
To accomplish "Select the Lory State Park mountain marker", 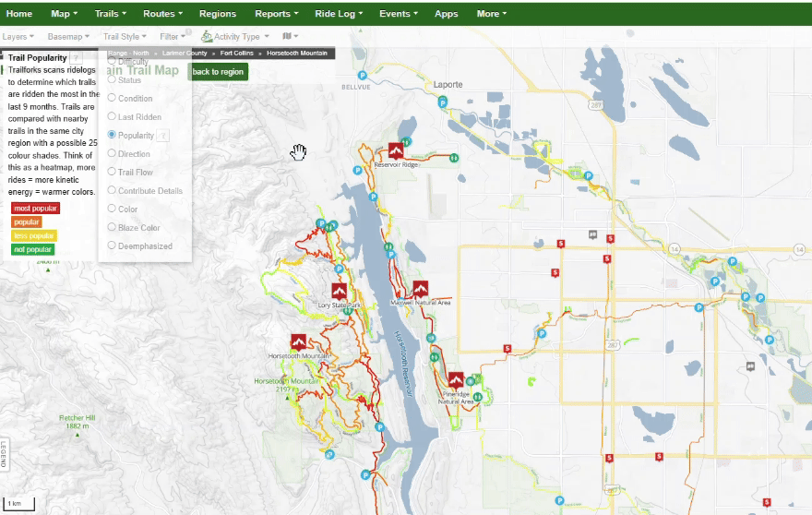I will pyautogui.click(x=340, y=291).
